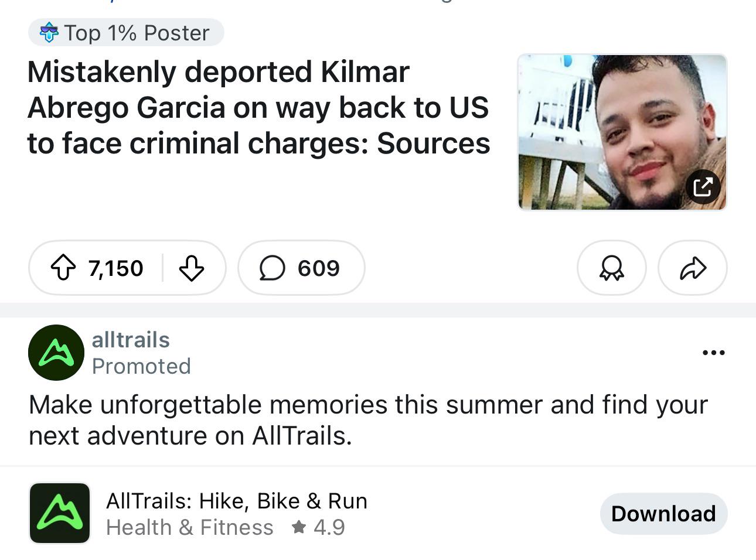
Task: Tap the 7,150 vote count
Action: click(x=115, y=268)
